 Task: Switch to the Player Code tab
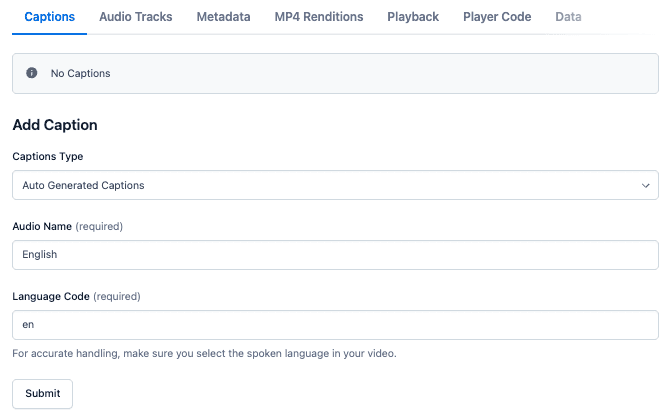(x=497, y=17)
